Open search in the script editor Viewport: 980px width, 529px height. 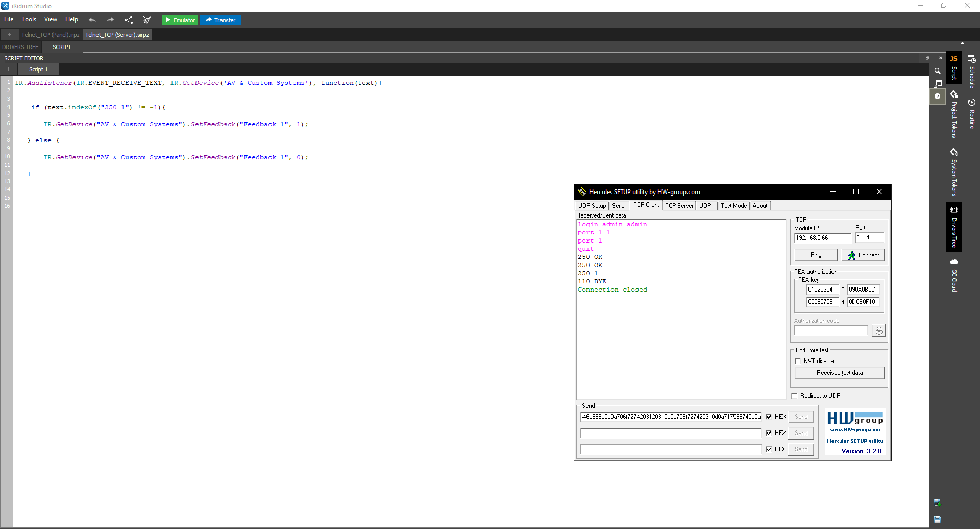[937, 71]
